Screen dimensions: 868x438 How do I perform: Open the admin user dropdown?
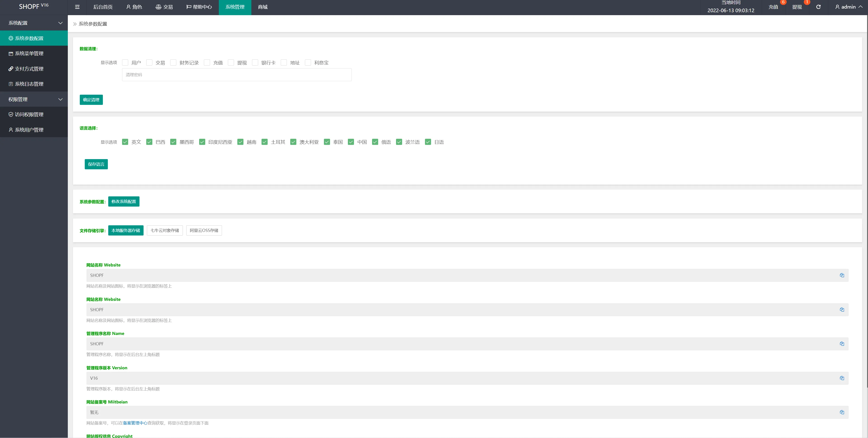click(849, 7)
